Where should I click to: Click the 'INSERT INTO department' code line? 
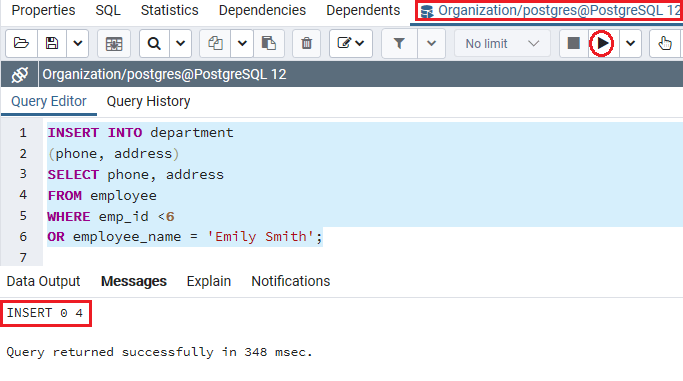pos(140,132)
